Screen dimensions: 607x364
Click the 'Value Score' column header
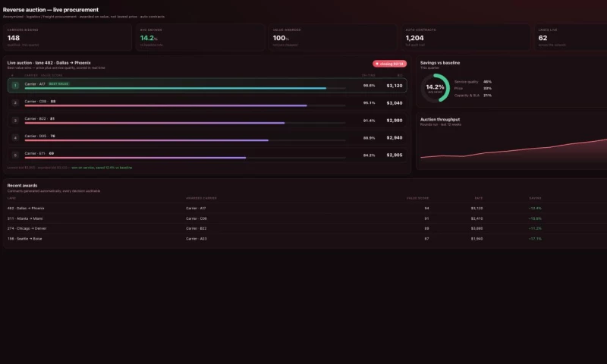(418, 198)
